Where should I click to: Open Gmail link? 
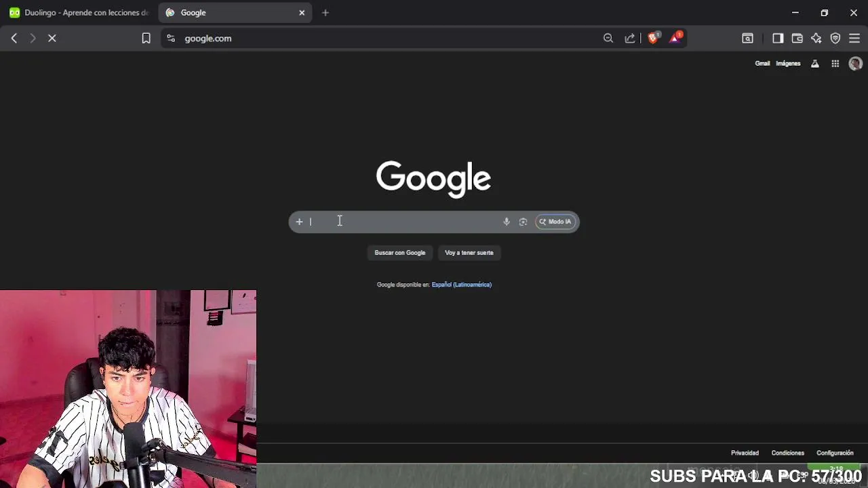(762, 64)
